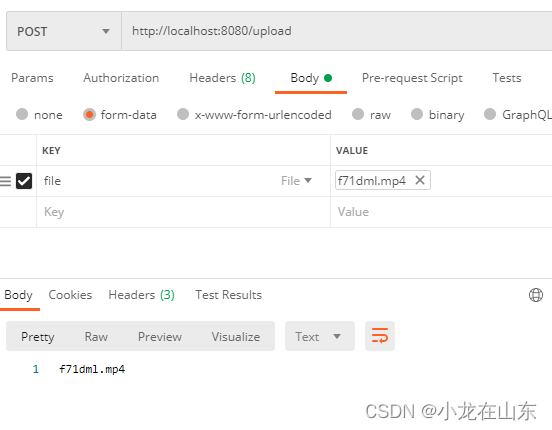Select the none body type radio

click(x=22, y=114)
